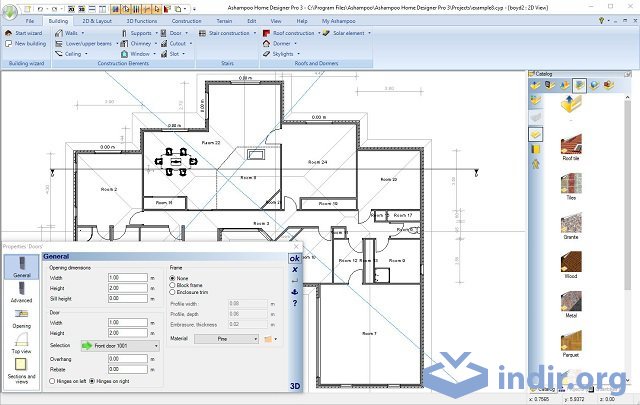The width and height of the screenshot is (640, 405).
Task: Select the Slot tool icon
Action: (164, 53)
